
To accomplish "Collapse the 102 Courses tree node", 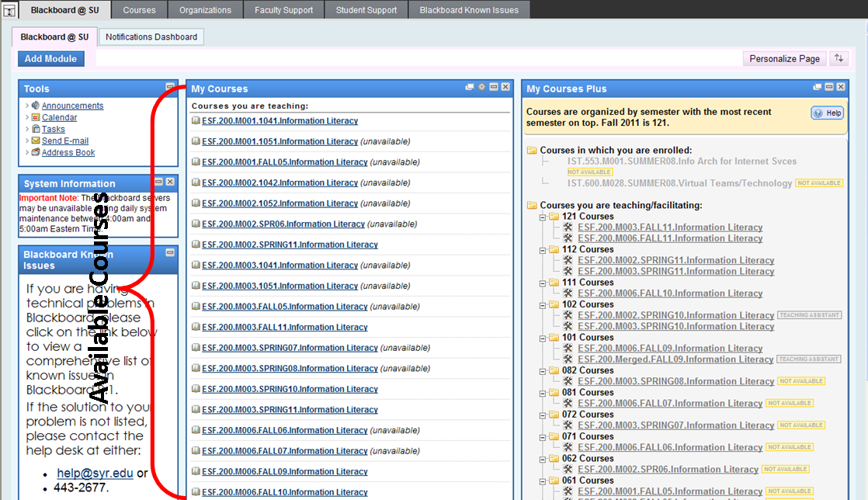I will pyautogui.click(x=543, y=305).
